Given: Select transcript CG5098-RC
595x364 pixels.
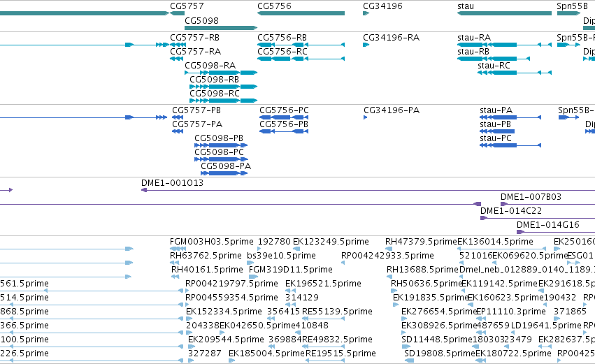Looking at the screenshot, I should pos(215,94).
